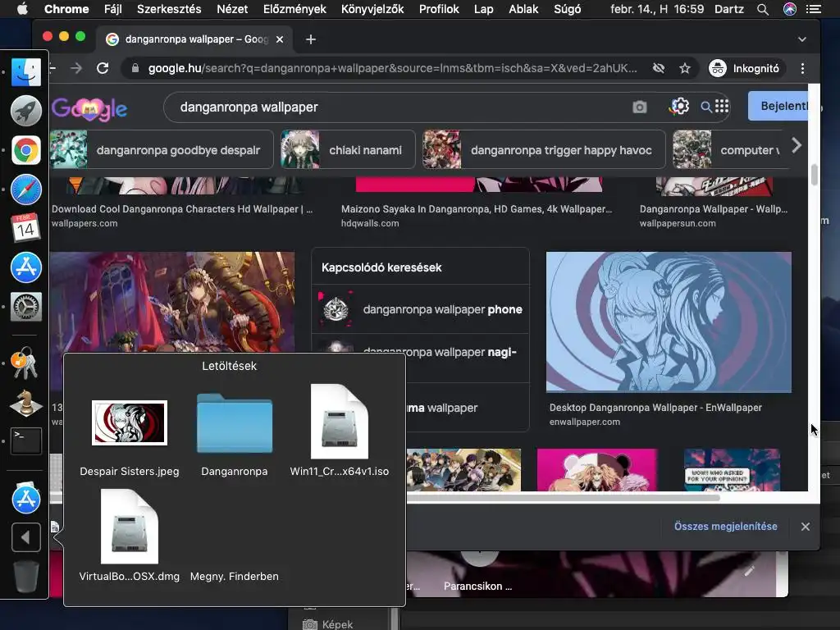Click the date and time in menu bar
The image size is (840, 630).
coord(657,9)
